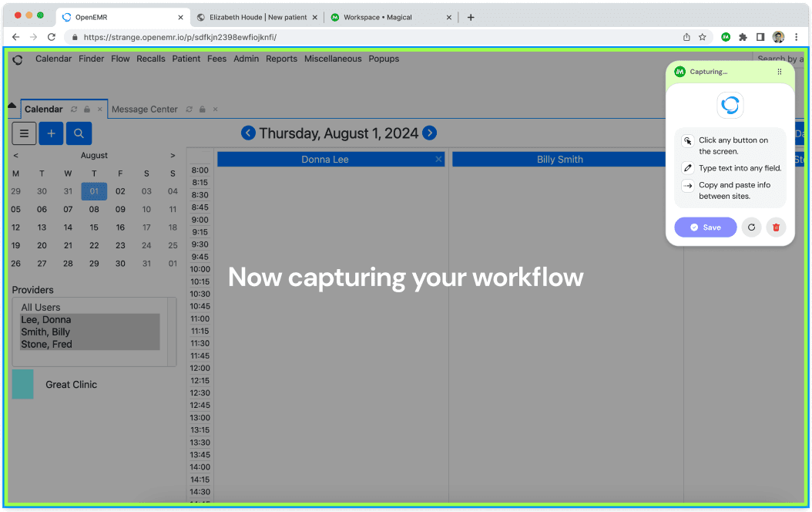The image size is (812, 512).
Task: Switch to the Message Center tab
Action: point(145,109)
